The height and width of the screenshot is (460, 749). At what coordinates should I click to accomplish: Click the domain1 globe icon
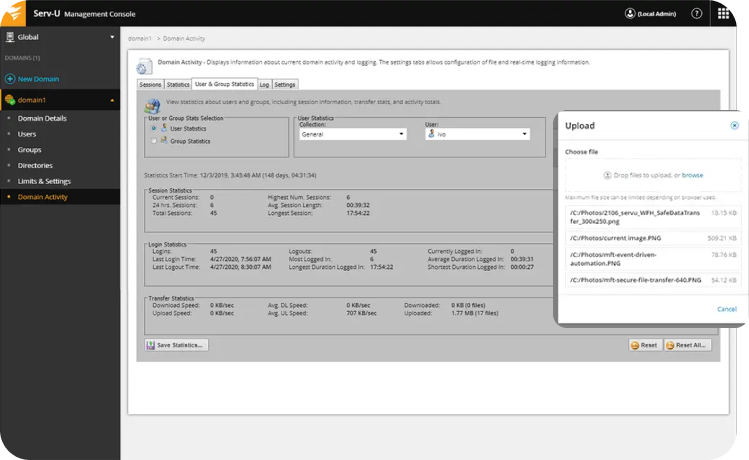[x=10, y=100]
